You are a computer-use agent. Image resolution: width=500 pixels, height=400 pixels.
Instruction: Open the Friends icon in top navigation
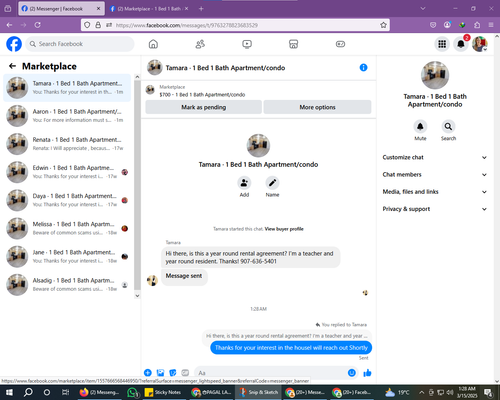pyautogui.click(x=200, y=44)
